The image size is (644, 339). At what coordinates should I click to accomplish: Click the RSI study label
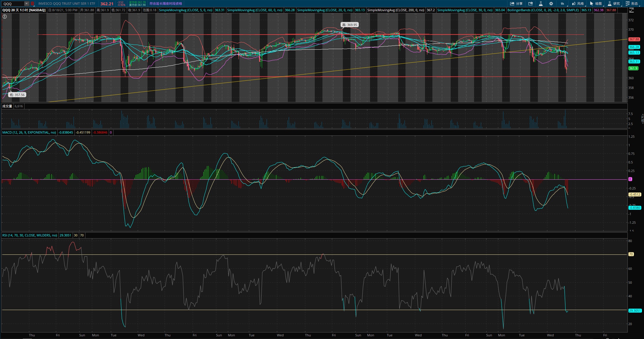point(30,235)
